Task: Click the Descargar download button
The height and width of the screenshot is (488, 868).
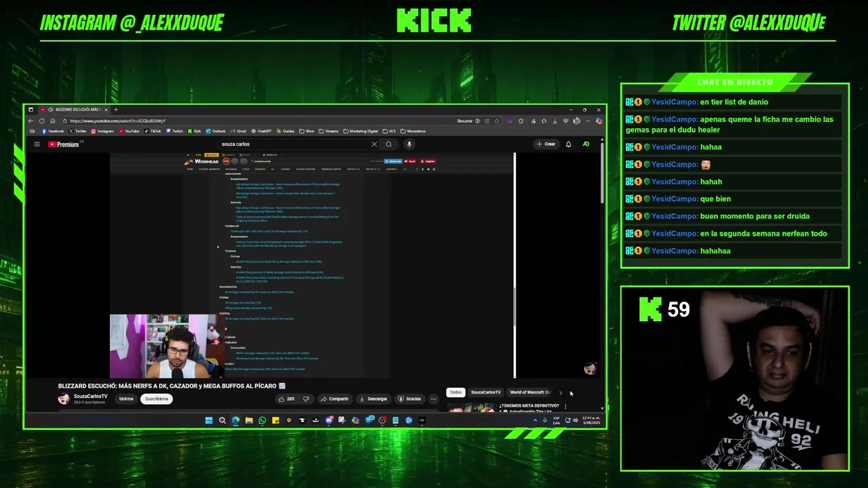Action: tap(373, 399)
